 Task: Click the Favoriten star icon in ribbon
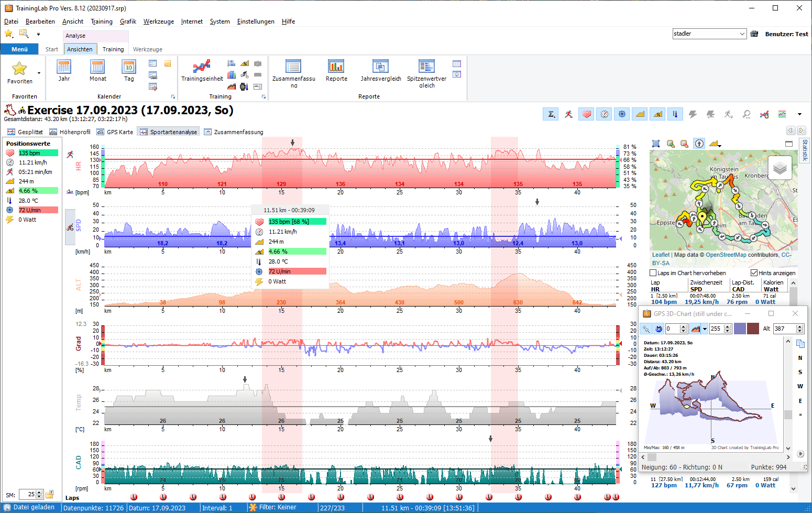[19, 68]
